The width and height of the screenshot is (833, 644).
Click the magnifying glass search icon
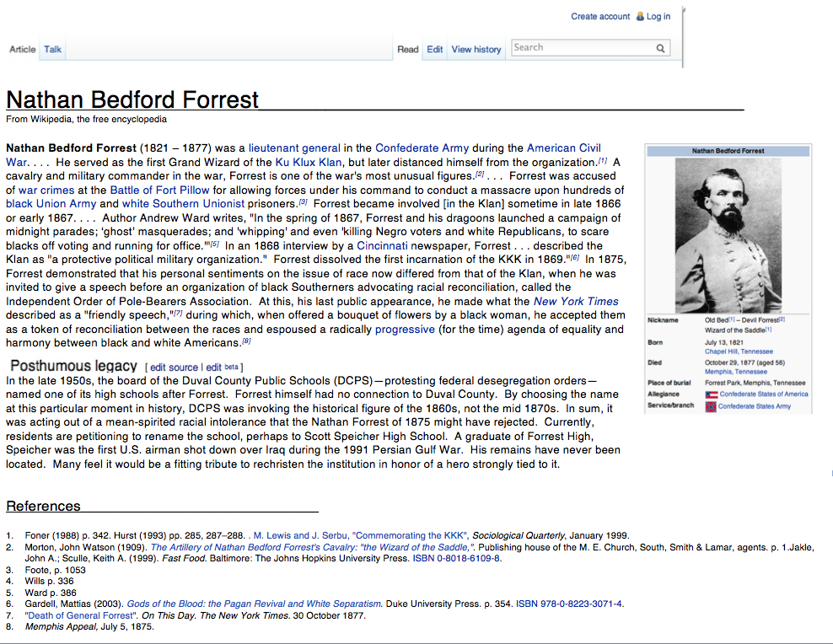pos(661,48)
